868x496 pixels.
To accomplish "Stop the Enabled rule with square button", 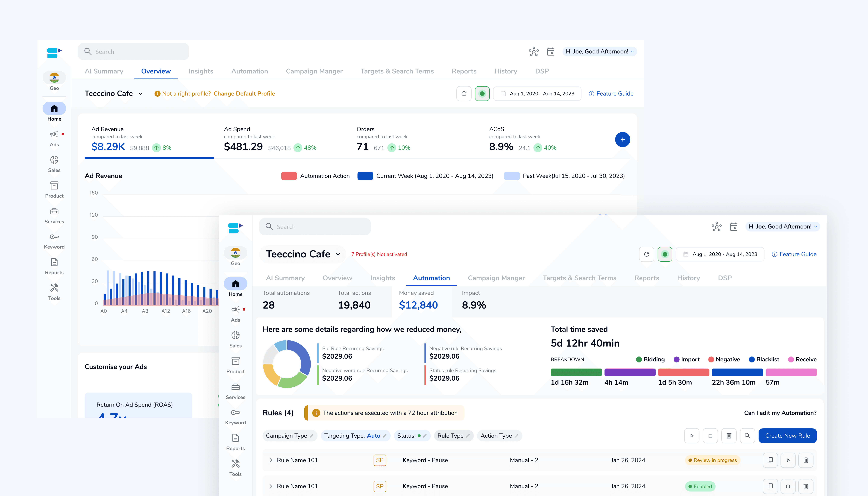I will point(788,486).
